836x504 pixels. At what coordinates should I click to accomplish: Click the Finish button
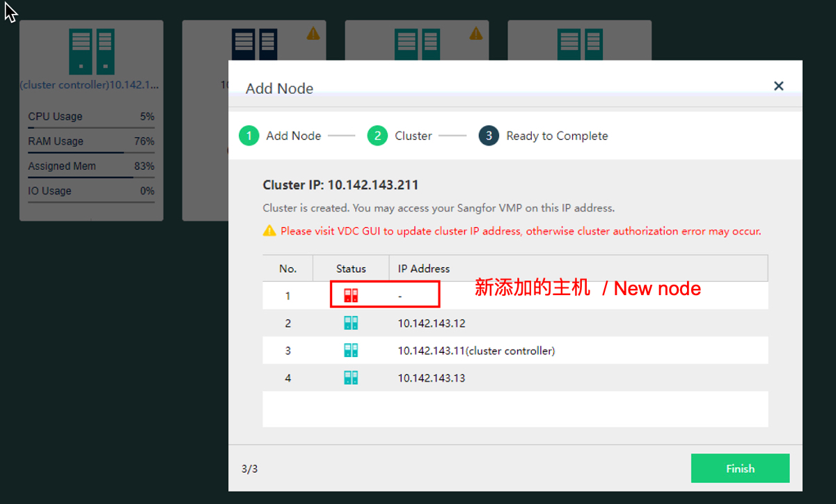(x=740, y=468)
